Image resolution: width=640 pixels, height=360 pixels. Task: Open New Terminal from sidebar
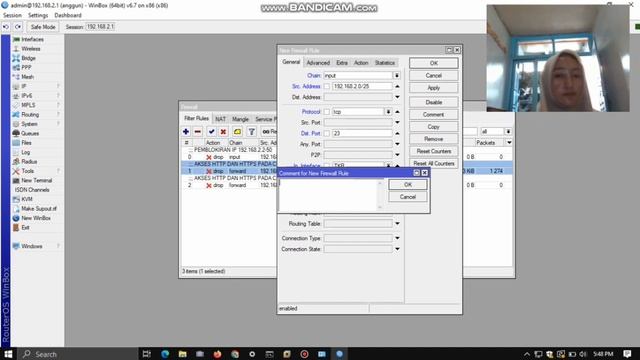[x=36, y=180]
